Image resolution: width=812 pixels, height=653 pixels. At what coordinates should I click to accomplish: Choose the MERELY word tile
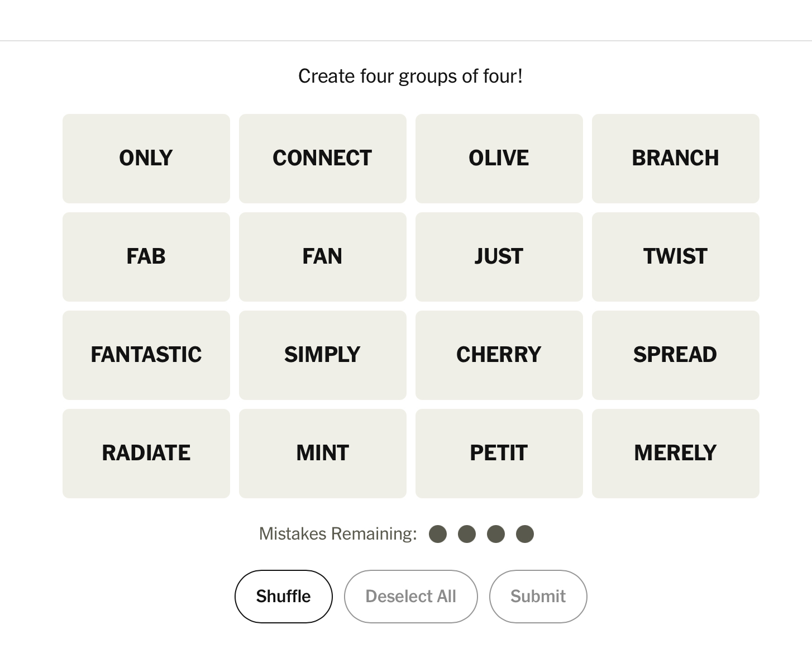675,453
